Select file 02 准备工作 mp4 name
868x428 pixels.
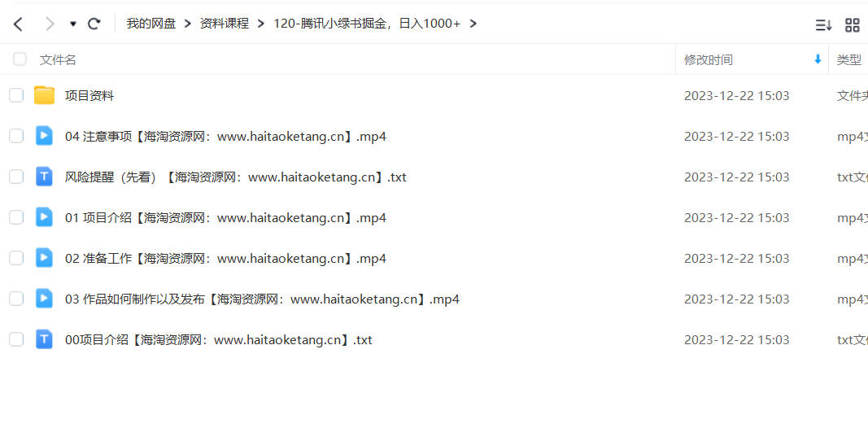tap(226, 259)
